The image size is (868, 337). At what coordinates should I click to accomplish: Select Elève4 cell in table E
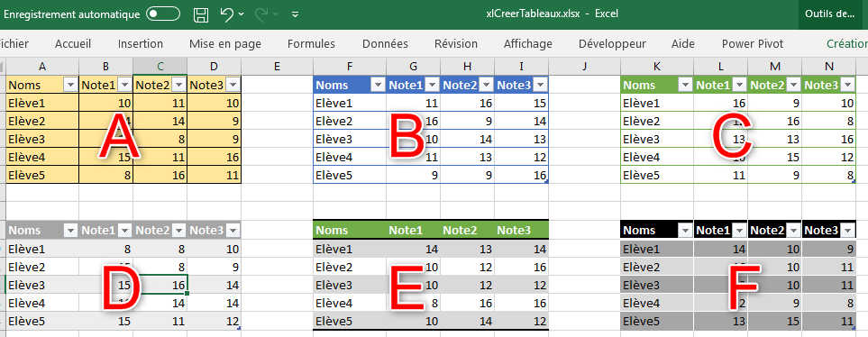(350, 304)
